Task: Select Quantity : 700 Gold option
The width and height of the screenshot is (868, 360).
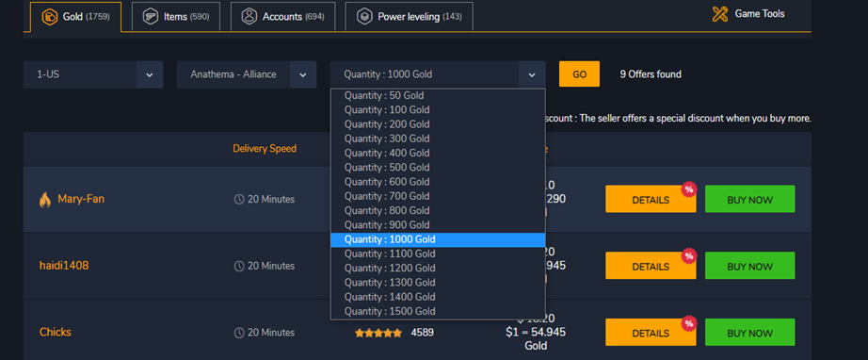Action: [x=438, y=196]
